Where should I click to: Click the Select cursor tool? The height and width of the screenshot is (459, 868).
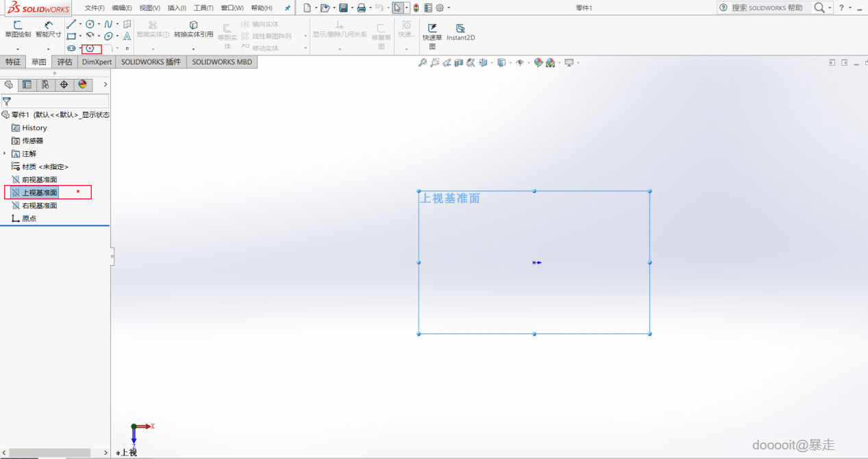pyautogui.click(x=398, y=8)
